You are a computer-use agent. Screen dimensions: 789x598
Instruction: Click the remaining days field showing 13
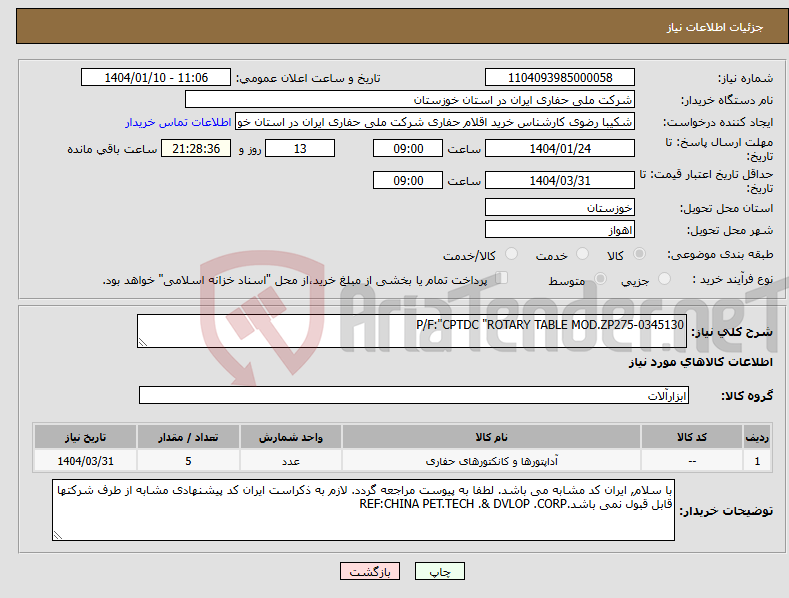(300, 148)
